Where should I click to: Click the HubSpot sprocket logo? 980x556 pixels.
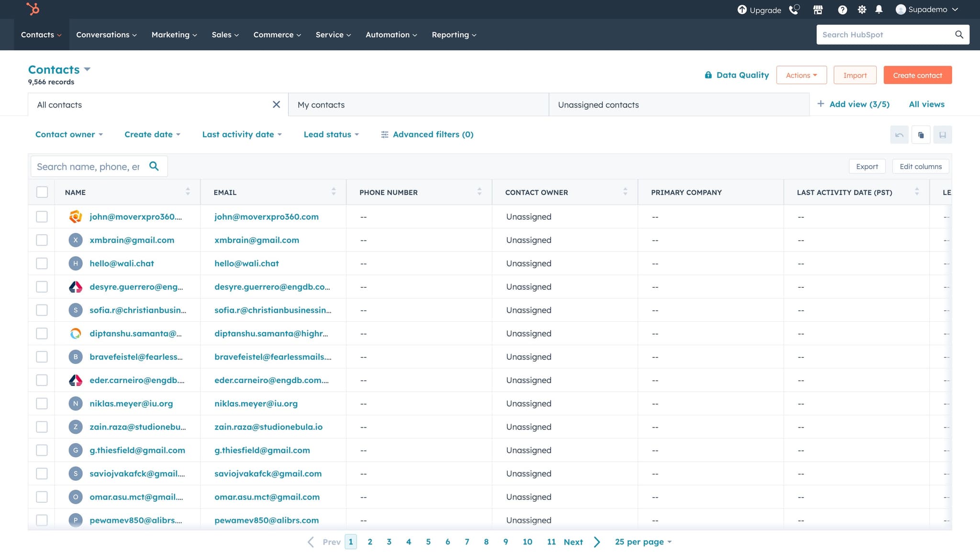33,9
